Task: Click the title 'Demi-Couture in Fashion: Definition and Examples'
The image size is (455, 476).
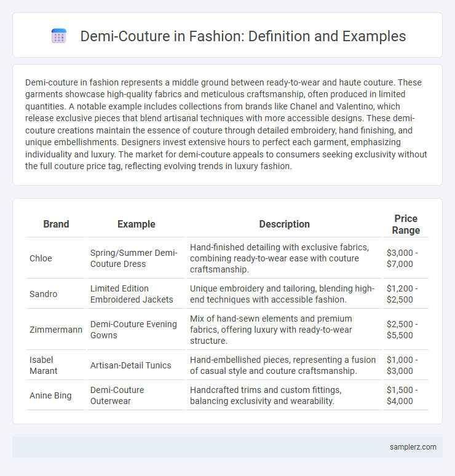Action: click(x=243, y=36)
